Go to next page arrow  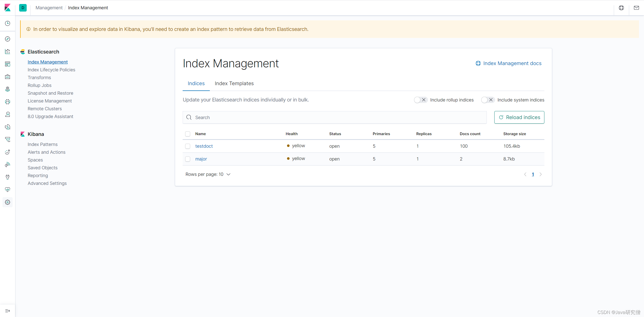(x=541, y=174)
